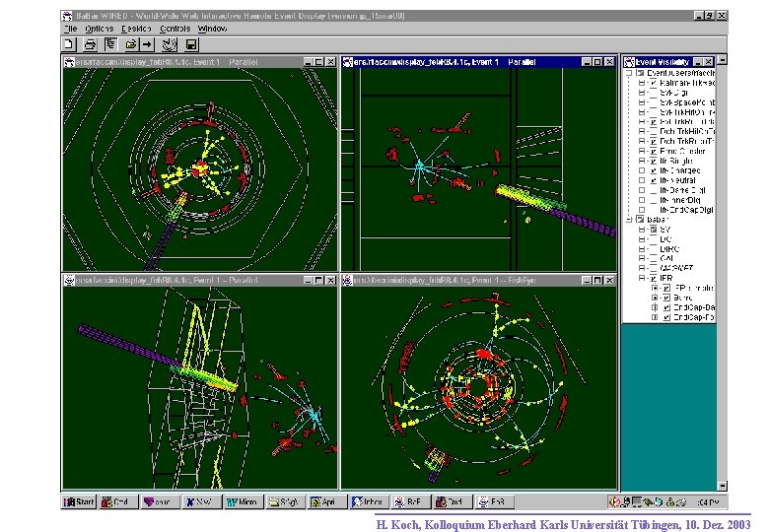Click the toolbar icon left of the Save icon
The image size is (769, 532).
[x=170, y=44]
